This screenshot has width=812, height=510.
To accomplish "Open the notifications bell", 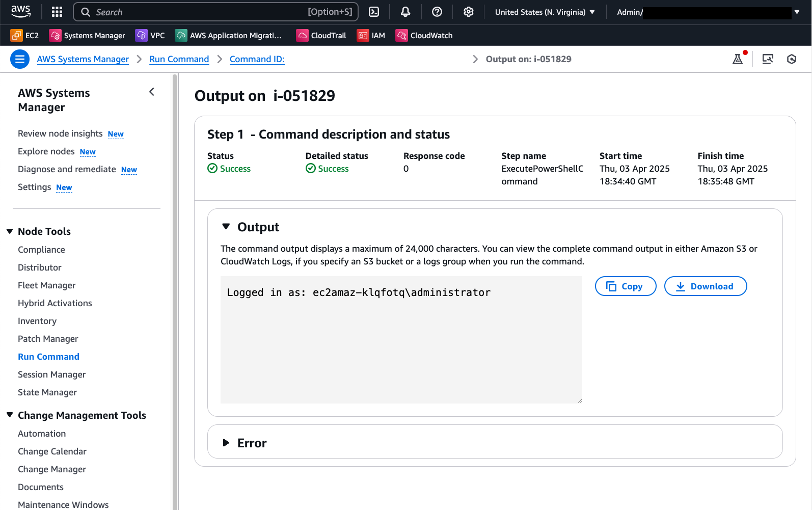I will tap(405, 12).
